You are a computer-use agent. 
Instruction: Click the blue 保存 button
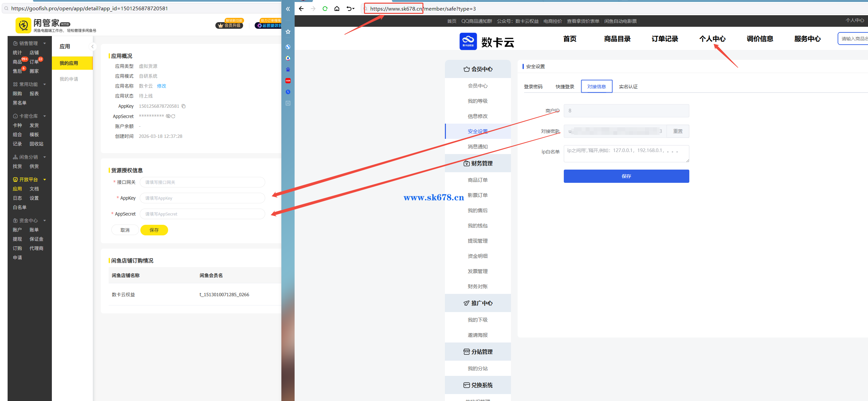tap(626, 176)
